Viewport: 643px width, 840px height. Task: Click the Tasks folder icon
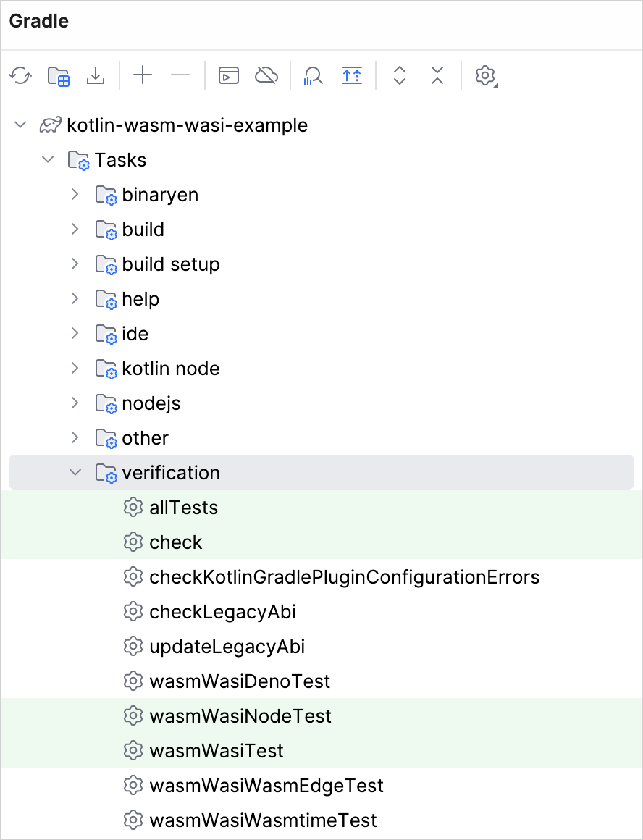(x=78, y=160)
